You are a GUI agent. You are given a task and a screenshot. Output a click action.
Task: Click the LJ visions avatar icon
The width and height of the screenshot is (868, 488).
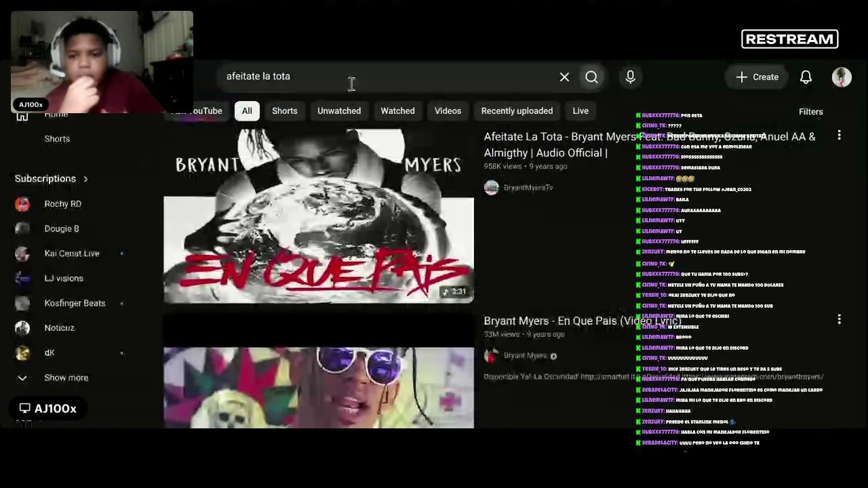[22, 279]
